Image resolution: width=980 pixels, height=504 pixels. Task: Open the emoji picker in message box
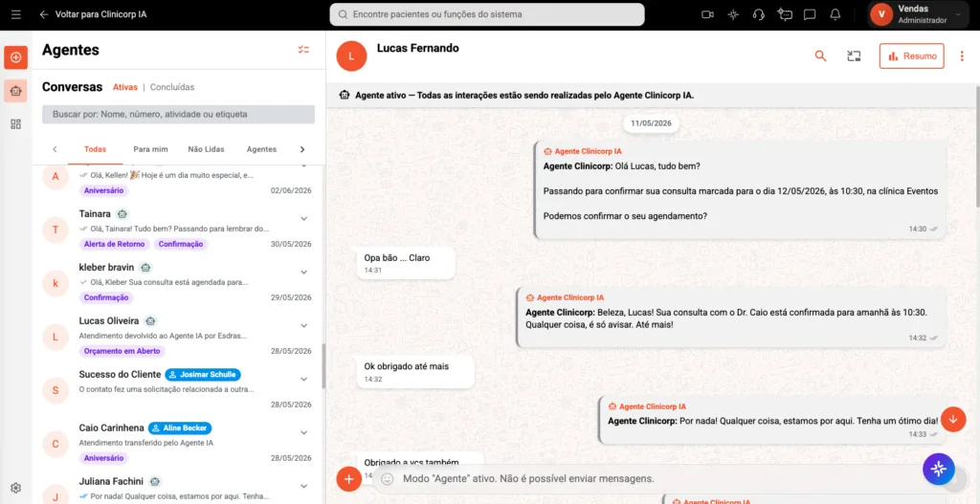click(388, 479)
